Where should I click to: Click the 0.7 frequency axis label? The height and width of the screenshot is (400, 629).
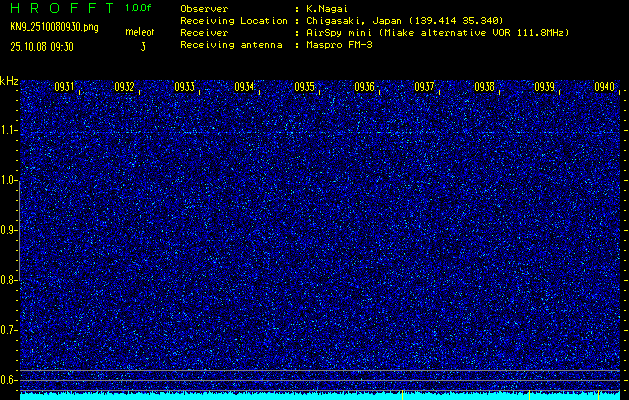point(9,330)
